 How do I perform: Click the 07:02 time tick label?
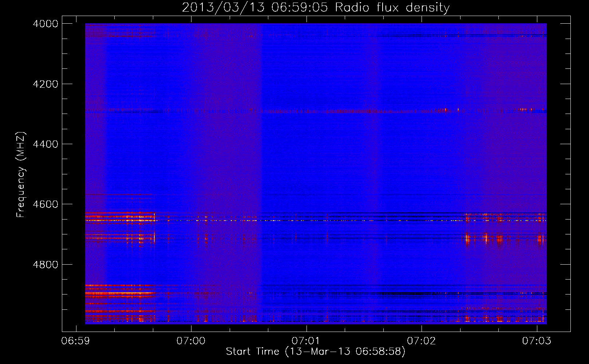[x=422, y=341]
